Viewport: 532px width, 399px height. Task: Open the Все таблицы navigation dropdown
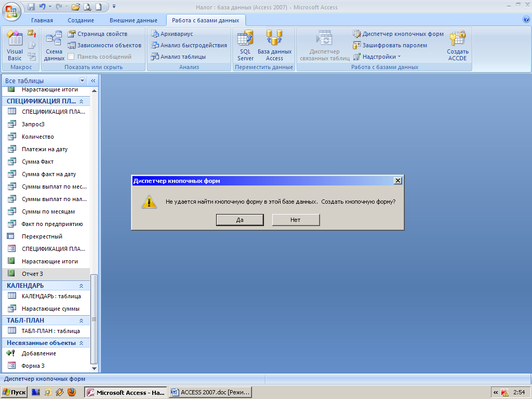(x=82, y=81)
